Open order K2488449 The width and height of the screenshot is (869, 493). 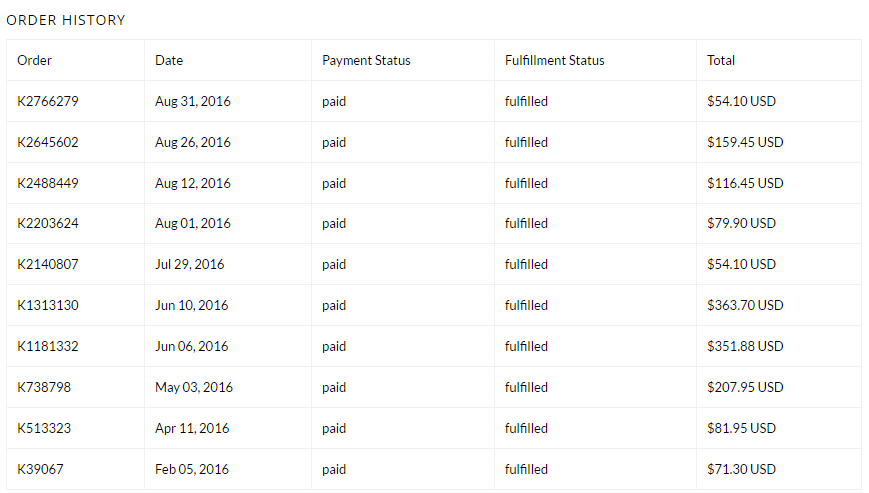point(48,183)
